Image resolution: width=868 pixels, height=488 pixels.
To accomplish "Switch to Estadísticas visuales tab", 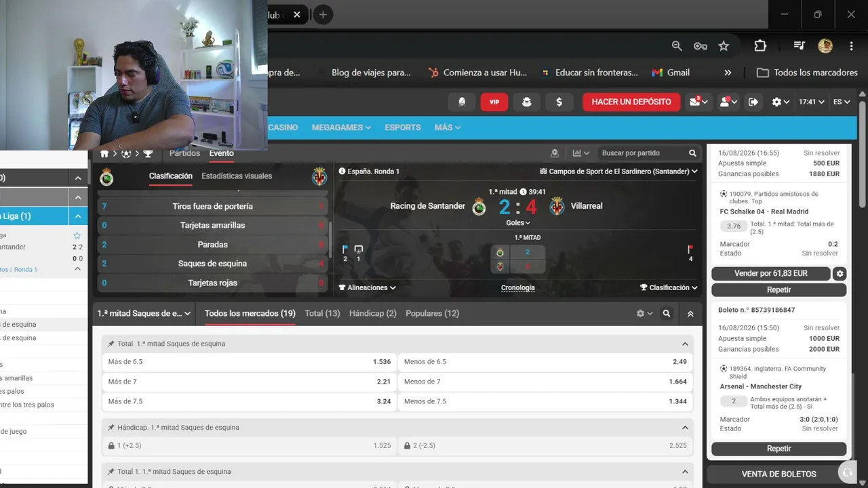I will pyautogui.click(x=237, y=176).
